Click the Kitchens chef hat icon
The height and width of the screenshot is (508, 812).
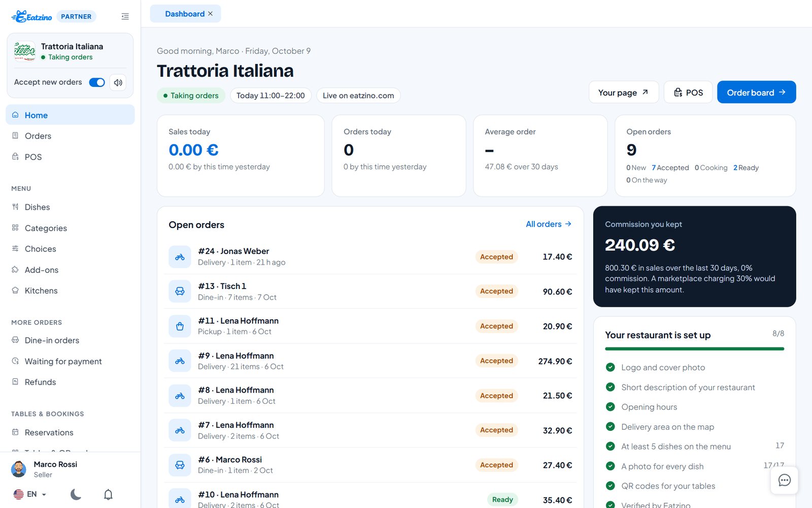pyautogui.click(x=15, y=290)
